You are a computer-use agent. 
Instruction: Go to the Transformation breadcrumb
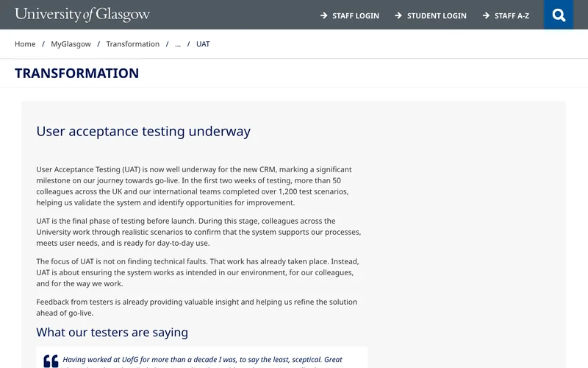pos(133,44)
